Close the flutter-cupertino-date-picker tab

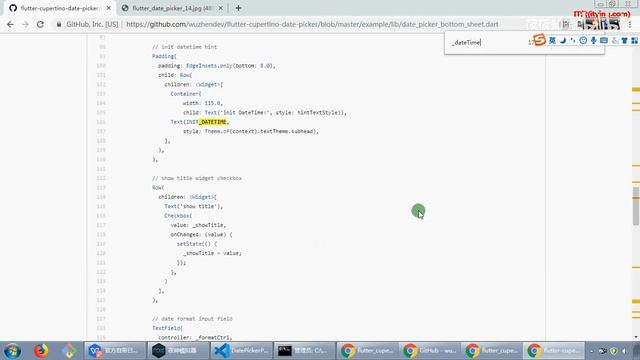tap(109, 8)
